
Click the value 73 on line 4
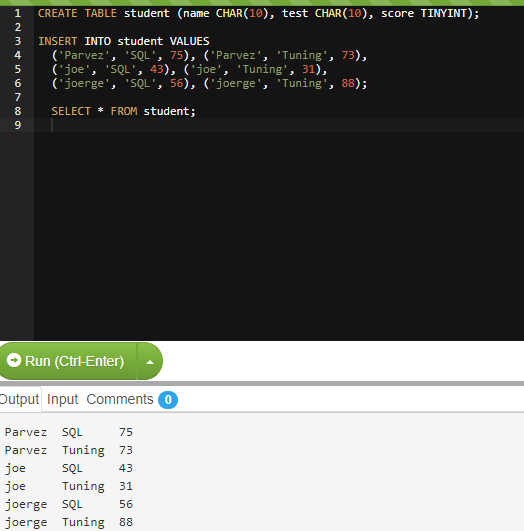pos(348,55)
